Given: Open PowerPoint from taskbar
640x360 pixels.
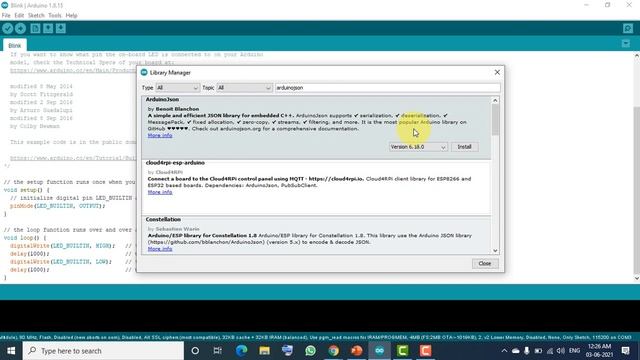Looking at the screenshot, I should coord(357,351).
